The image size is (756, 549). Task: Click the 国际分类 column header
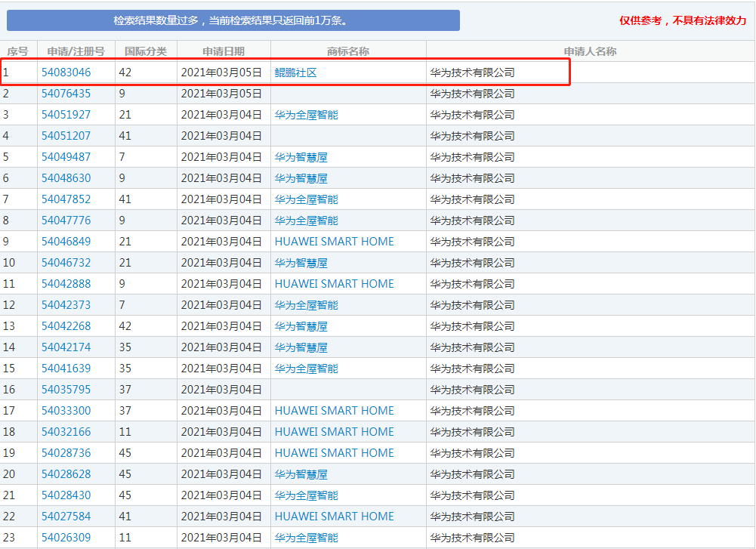pos(146,51)
